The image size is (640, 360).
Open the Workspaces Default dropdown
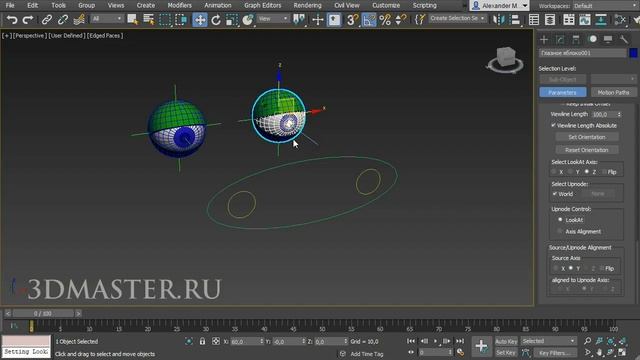[606, 6]
